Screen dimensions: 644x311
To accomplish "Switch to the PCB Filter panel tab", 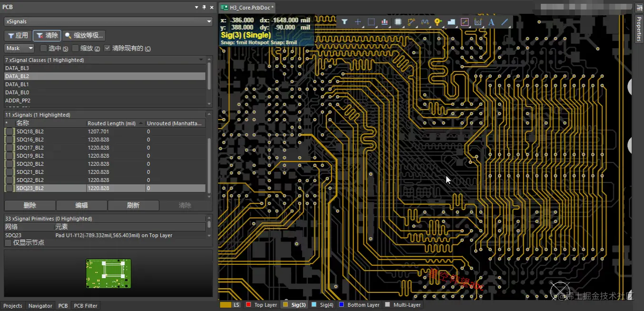I will (x=86, y=306).
